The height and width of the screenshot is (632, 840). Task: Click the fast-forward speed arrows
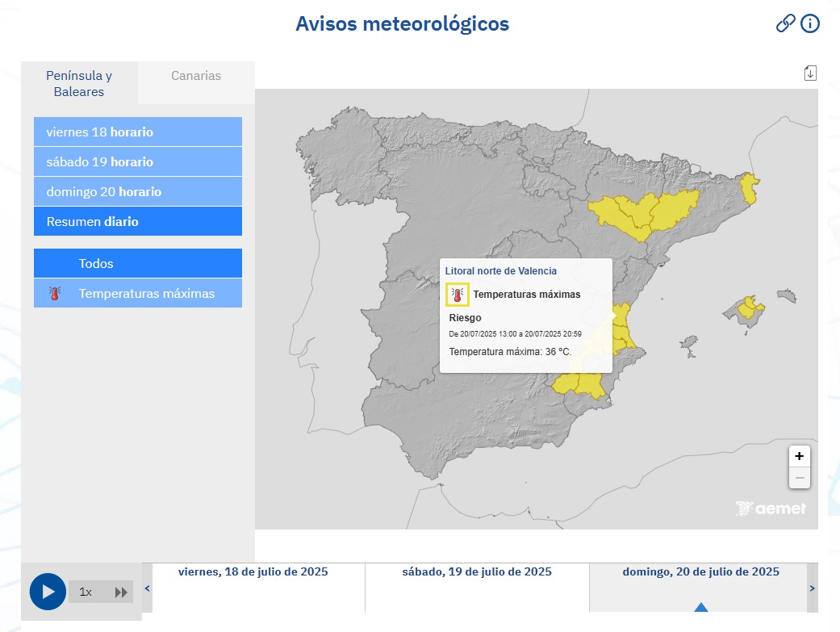tap(121, 592)
